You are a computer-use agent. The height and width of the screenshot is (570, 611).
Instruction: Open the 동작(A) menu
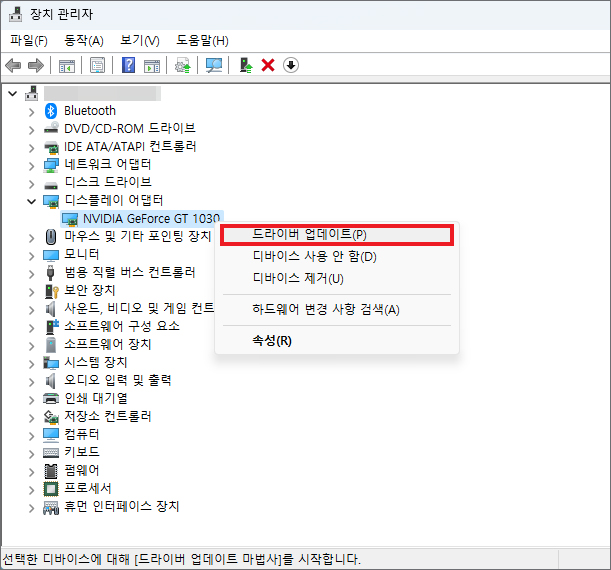[x=84, y=41]
